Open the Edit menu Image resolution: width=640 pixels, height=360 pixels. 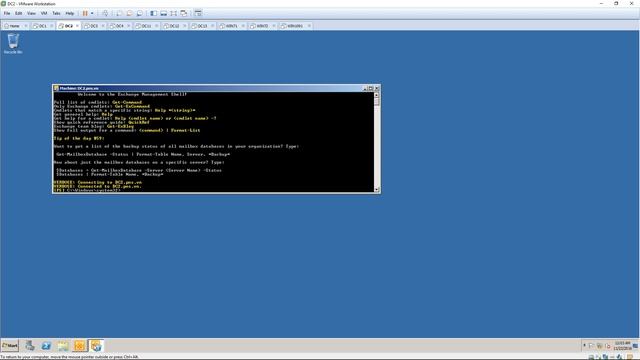(19, 13)
